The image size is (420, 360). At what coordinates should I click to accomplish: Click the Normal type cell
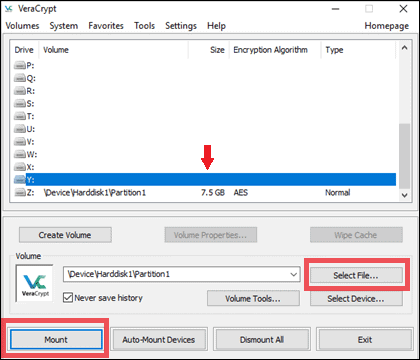click(x=338, y=193)
